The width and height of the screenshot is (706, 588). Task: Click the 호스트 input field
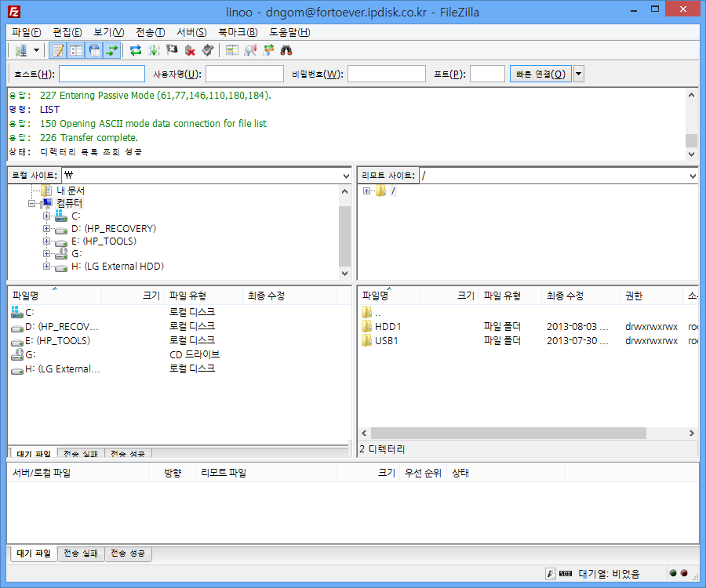[102, 74]
